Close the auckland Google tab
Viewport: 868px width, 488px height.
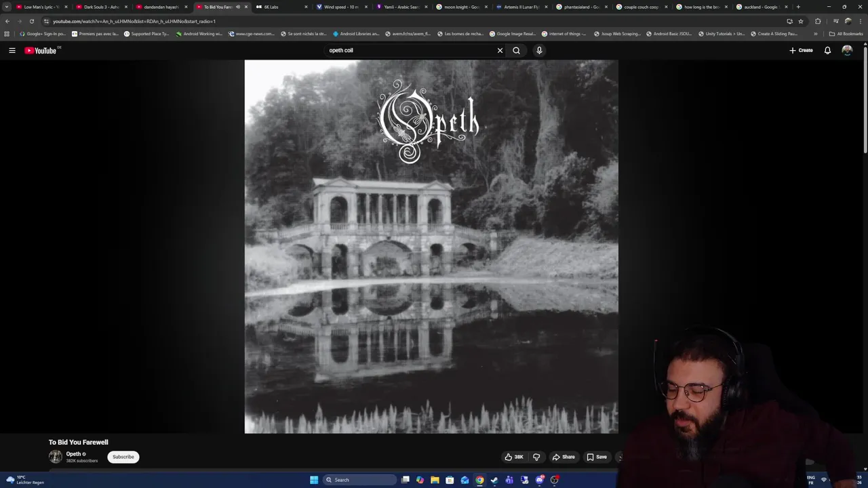point(786,7)
